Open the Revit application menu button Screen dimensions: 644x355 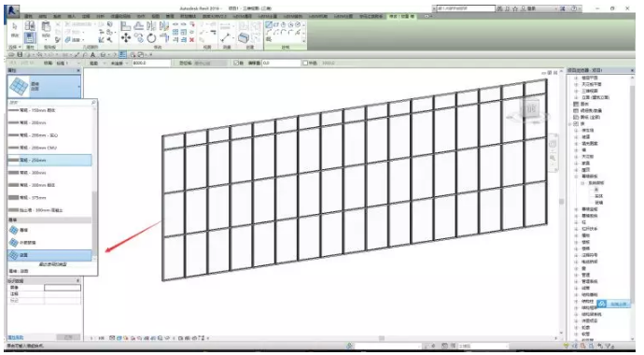[x=12, y=11]
